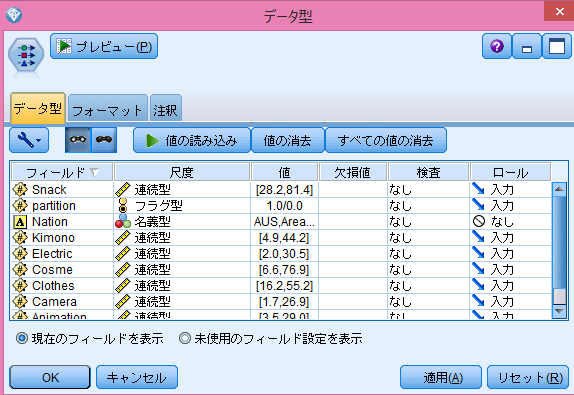Click the キャンセル button

point(137,377)
